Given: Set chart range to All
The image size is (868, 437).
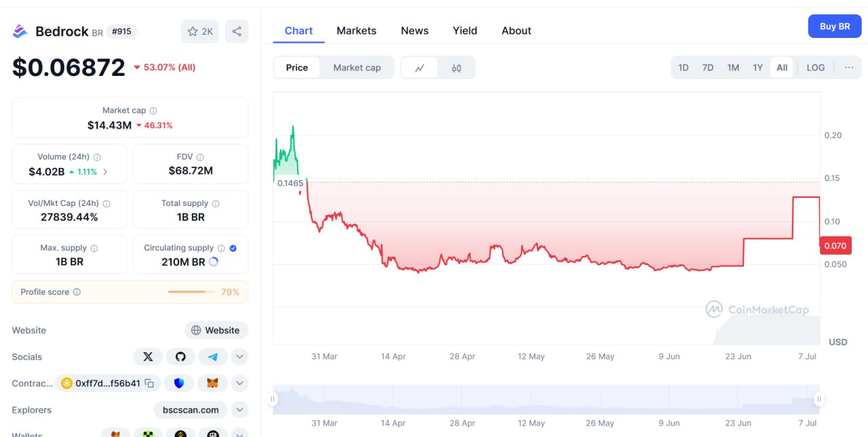Looking at the screenshot, I should pyautogui.click(x=782, y=68).
